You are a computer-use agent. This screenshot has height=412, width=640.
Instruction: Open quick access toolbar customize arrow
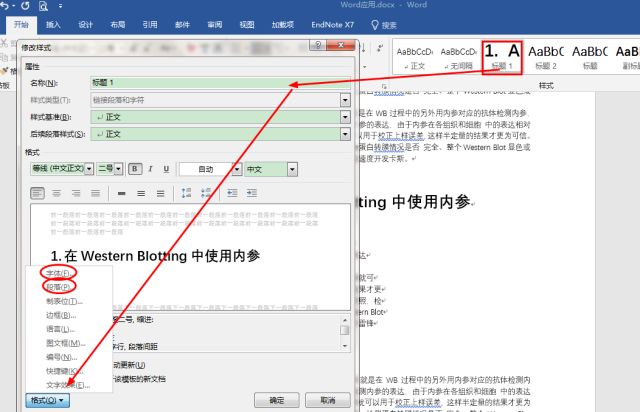(x=60, y=6)
